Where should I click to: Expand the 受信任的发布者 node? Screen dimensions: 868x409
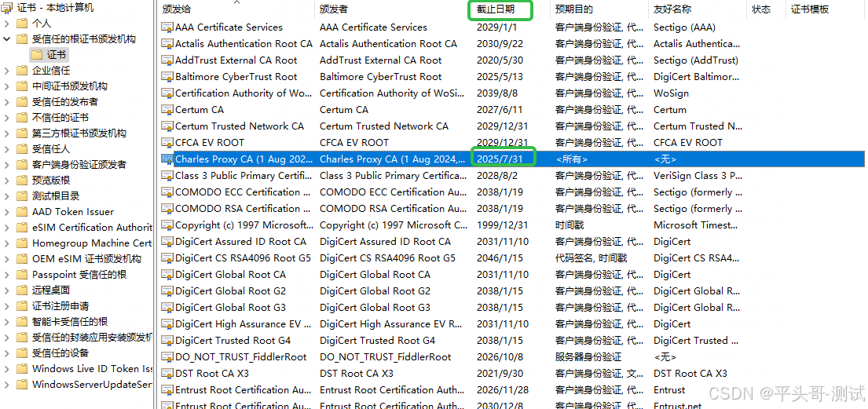pos(6,102)
